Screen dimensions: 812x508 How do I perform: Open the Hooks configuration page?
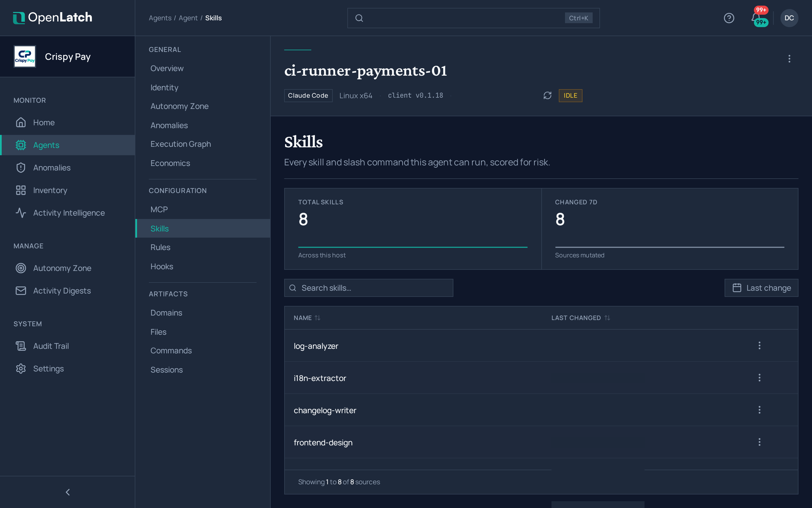203,266
